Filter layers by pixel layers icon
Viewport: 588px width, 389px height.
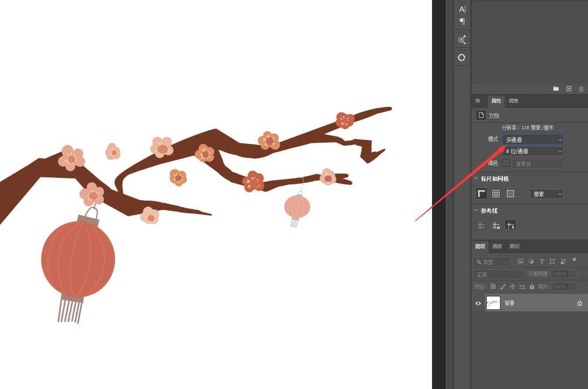521,262
